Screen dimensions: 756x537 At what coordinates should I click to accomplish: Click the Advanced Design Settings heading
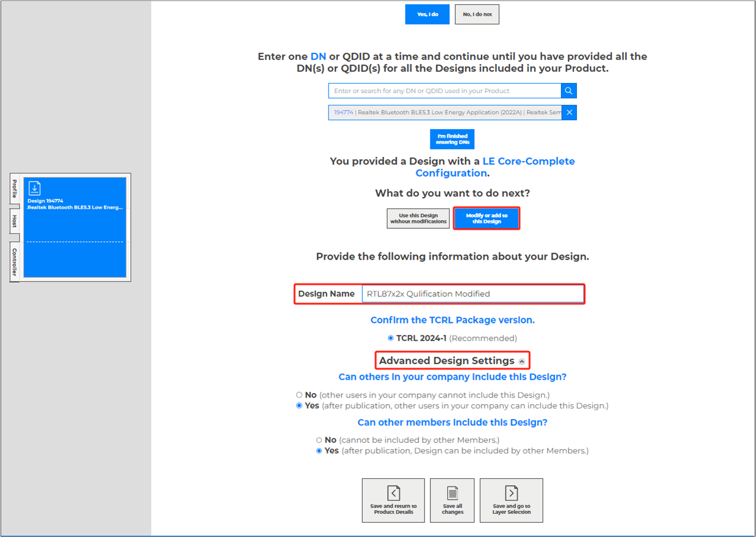pyautogui.click(x=446, y=361)
